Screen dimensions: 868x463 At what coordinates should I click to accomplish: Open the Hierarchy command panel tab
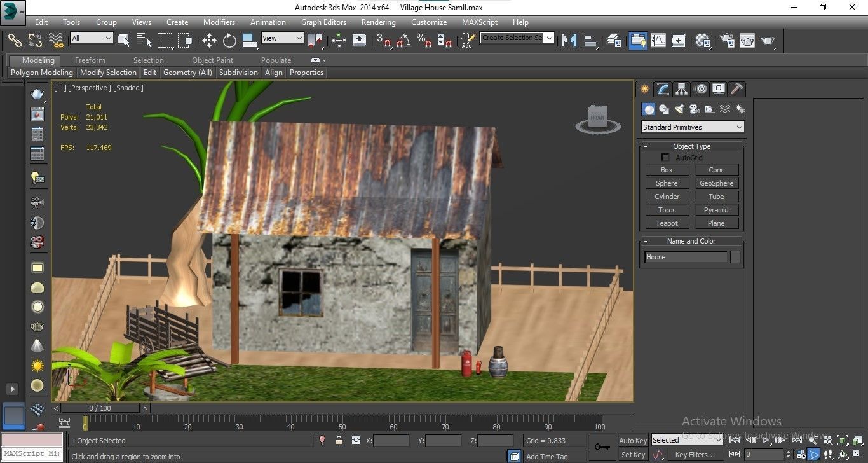681,89
